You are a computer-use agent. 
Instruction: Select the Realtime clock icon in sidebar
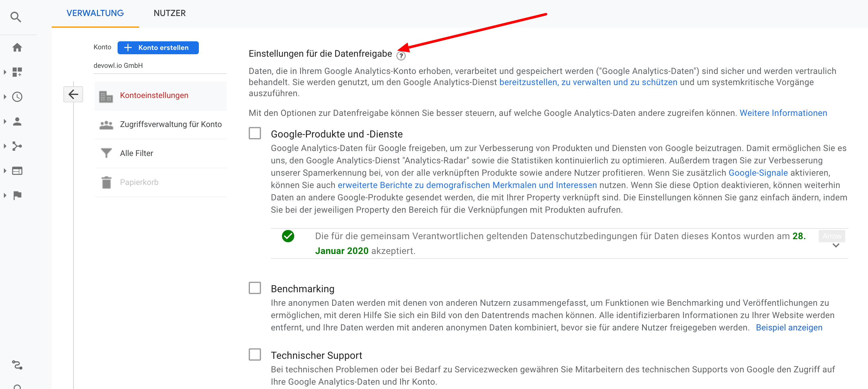click(x=17, y=97)
